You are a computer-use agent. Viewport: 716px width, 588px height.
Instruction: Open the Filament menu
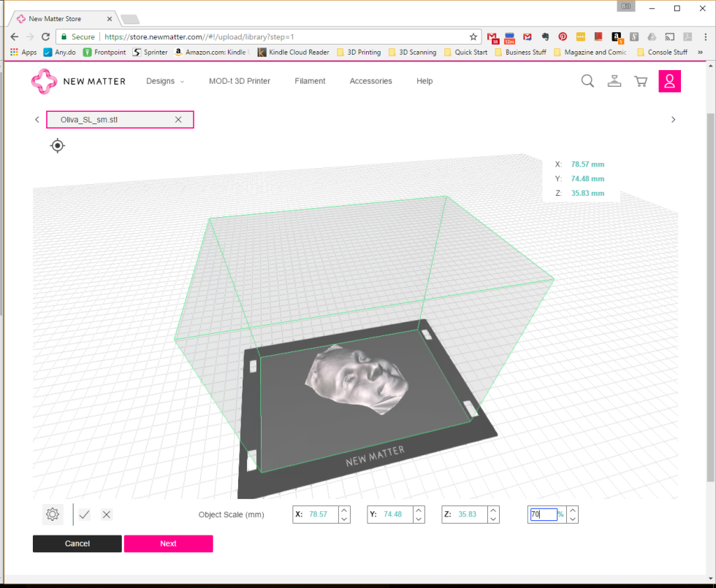click(310, 81)
